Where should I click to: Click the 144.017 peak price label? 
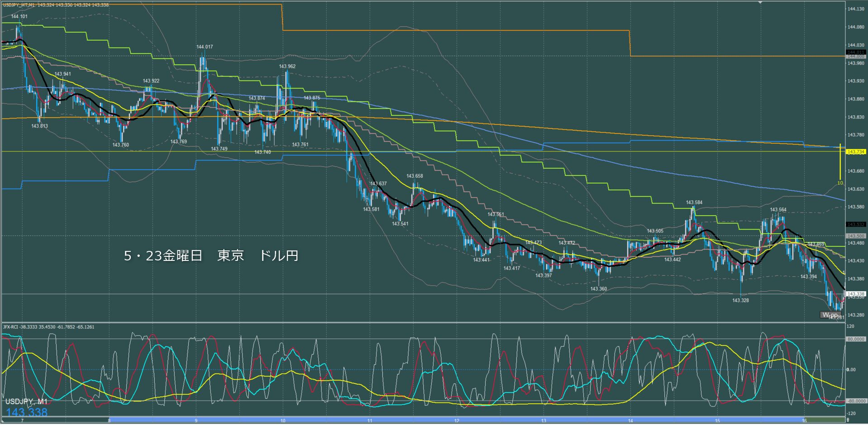(x=205, y=47)
